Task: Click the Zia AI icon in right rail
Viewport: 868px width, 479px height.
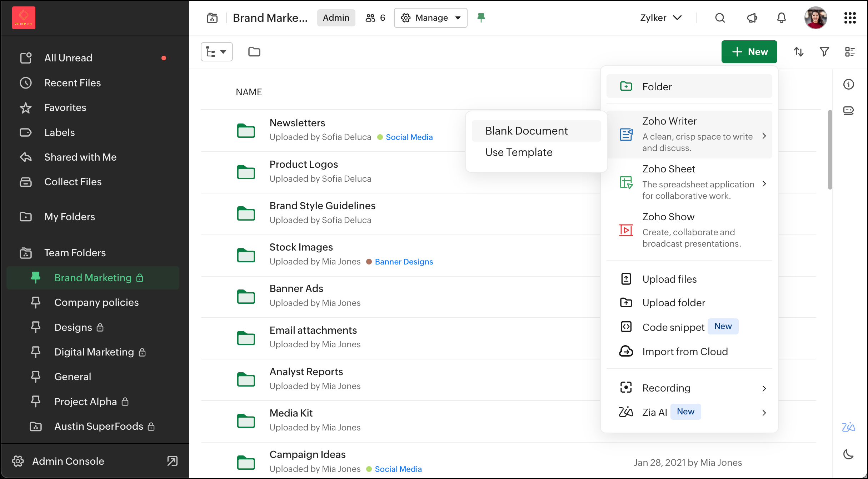Action: click(848, 427)
